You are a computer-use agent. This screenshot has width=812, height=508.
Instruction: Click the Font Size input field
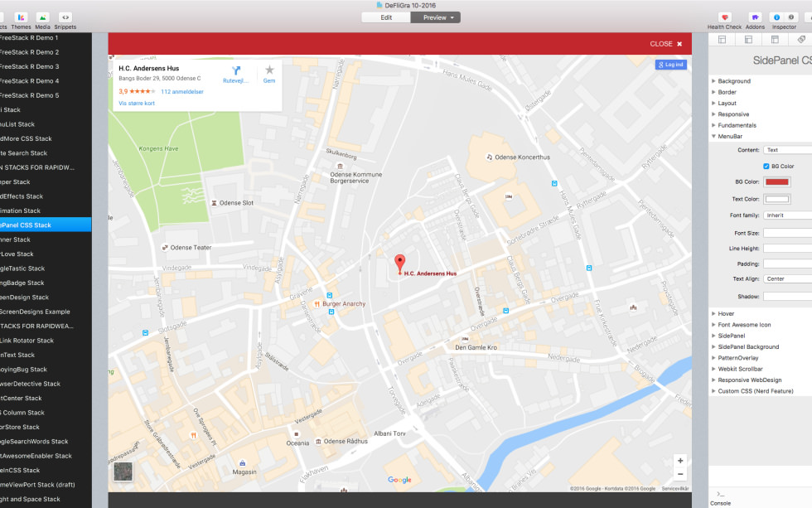787,234
